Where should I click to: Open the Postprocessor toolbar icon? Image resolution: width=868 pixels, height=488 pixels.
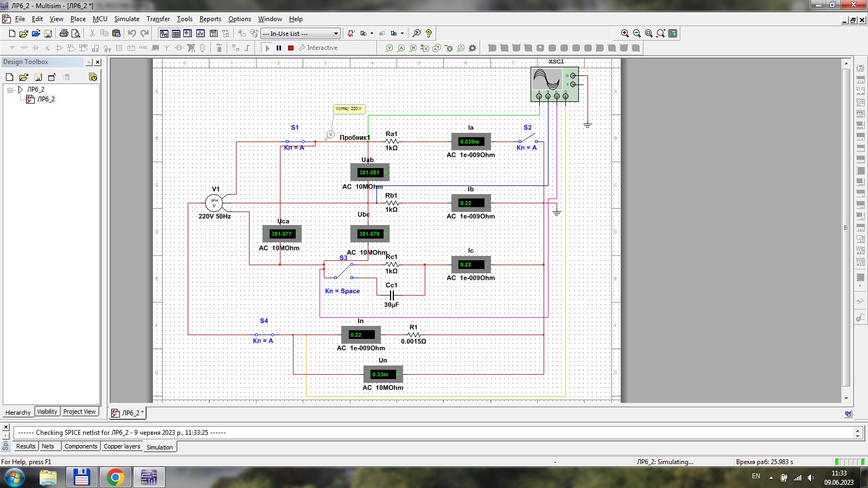click(213, 34)
